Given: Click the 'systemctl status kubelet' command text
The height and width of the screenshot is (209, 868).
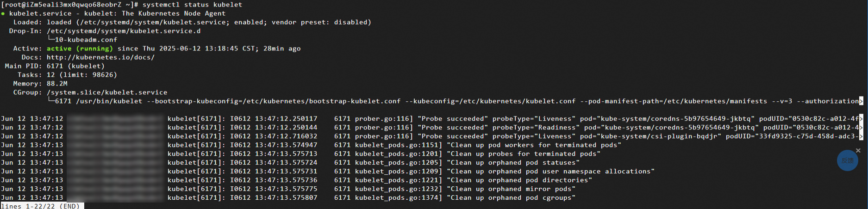Looking at the screenshot, I should pos(192,5).
